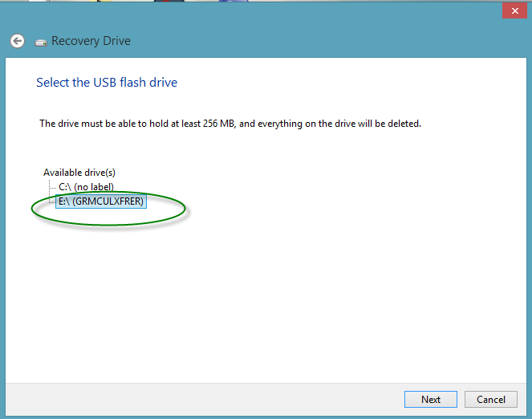Click empty white area below drive list
Viewport: 532px width, 419px height.
point(265,299)
